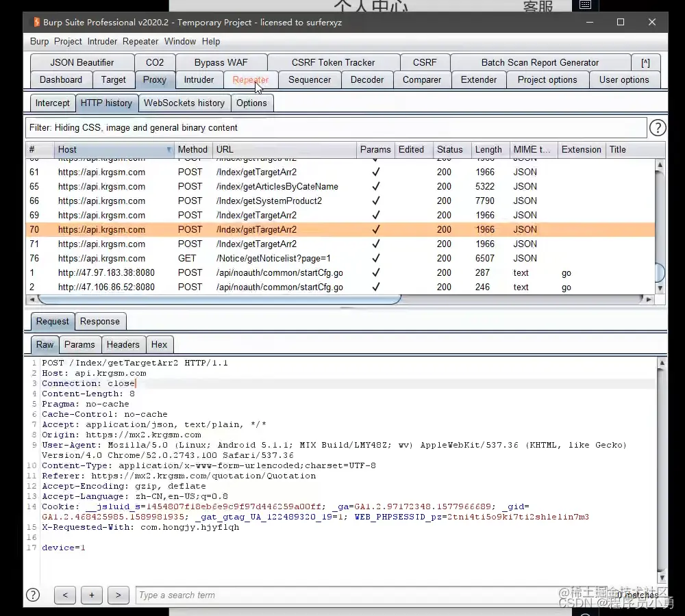Click request editor scroll-up arrow
The image size is (685, 616).
(662, 363)
